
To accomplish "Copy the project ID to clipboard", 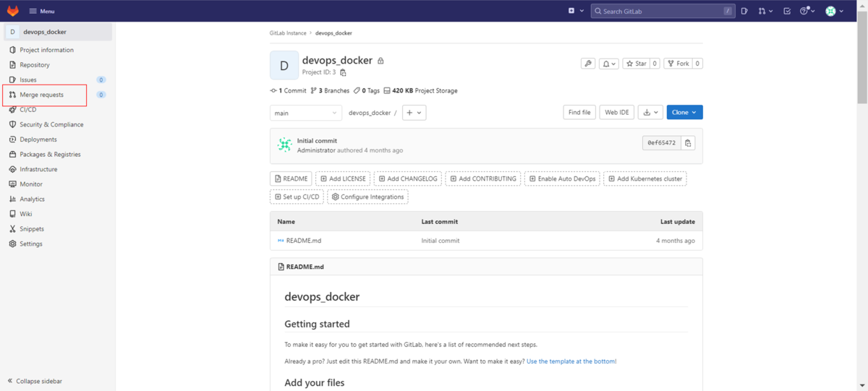I will coord(343,73).
